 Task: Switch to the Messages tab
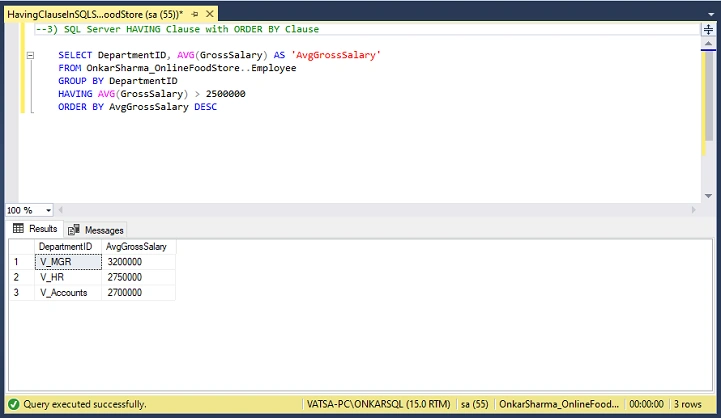[96, 230]
